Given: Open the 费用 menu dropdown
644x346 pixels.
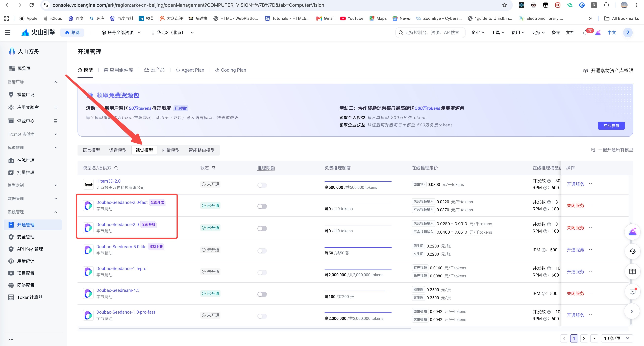Looking at the screenshot, I should (518, 33).
